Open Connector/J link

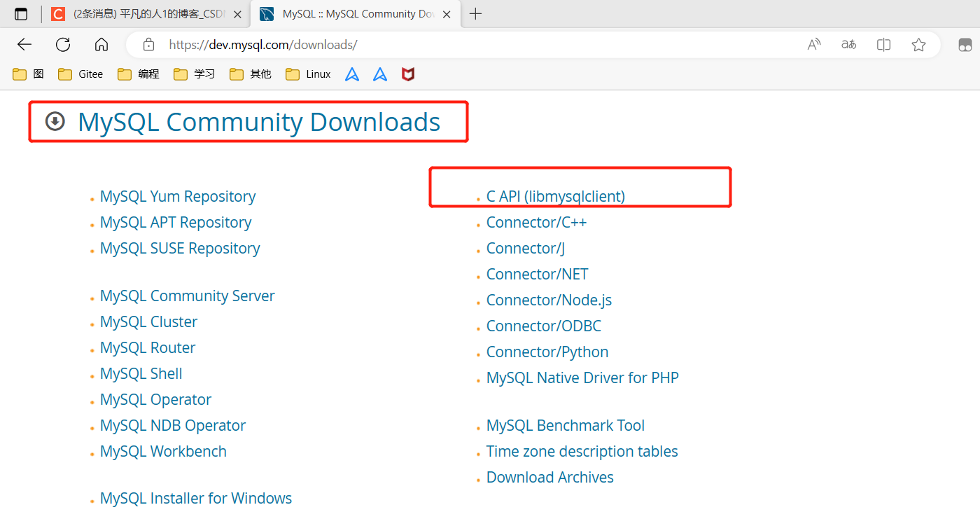(526, 249)
